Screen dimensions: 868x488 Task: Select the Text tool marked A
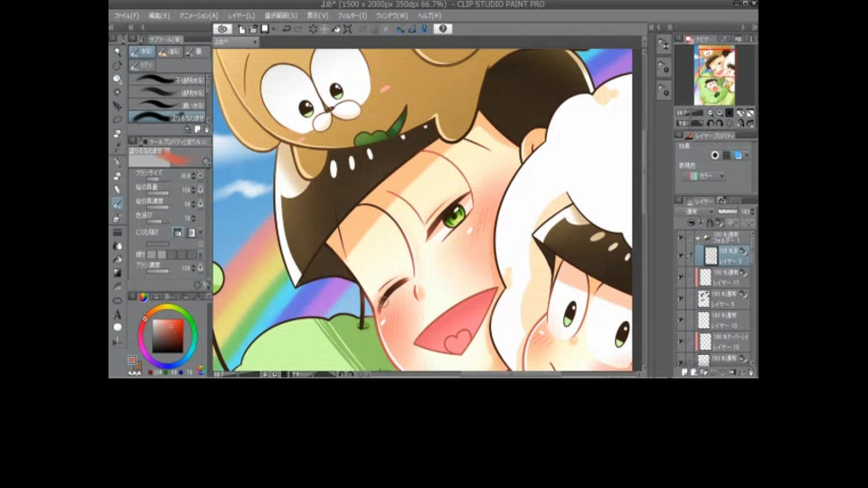pyautogui.click(x=118, y=314)
